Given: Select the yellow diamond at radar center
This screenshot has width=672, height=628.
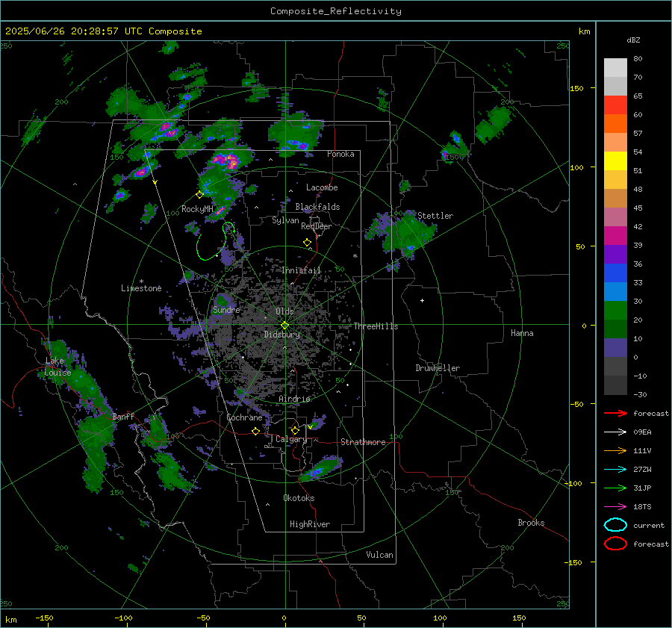Looking at the screenshot, I should pos(284,326).
